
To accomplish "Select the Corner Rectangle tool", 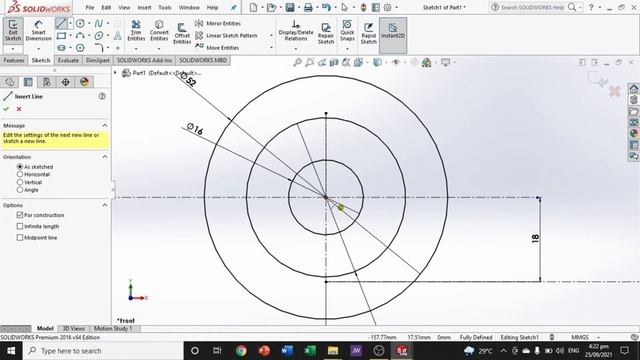I will pos(61,36).
